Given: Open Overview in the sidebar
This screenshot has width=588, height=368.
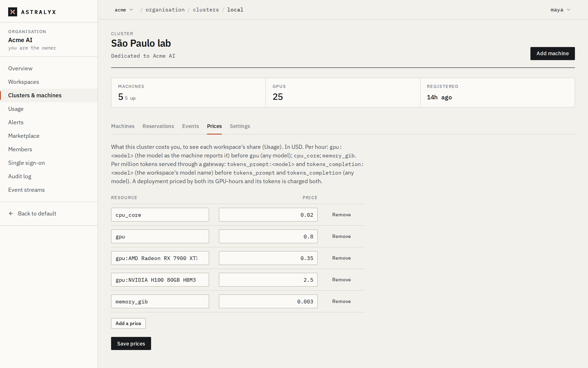Looking at the screenshot, I should tap(49, 68).
